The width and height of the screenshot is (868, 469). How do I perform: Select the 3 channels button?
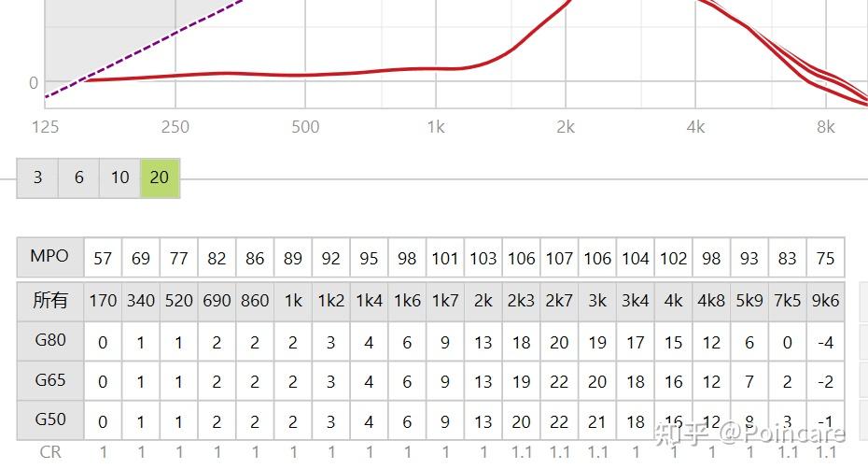pyautogui.click(x=37, y=178)
